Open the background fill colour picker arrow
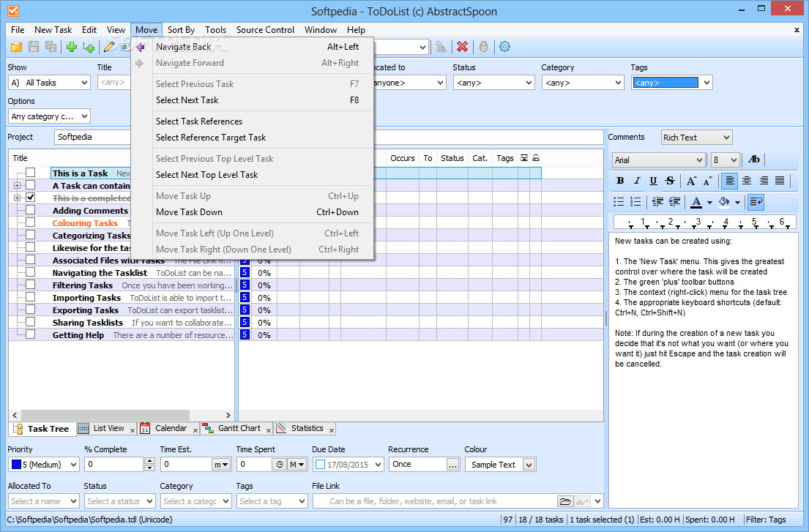Image resolution: width=809 pixels, height=532 pixels. click(737, 202)
